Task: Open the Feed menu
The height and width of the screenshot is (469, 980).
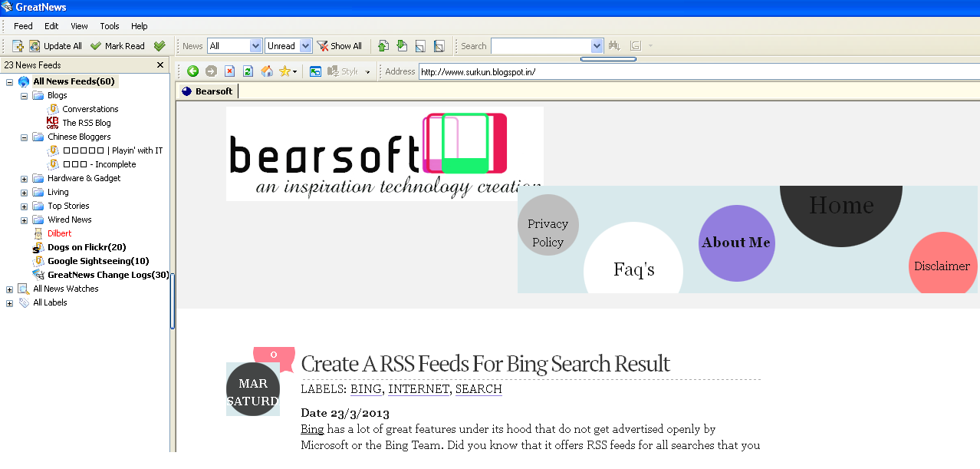Action: (23, 26)
